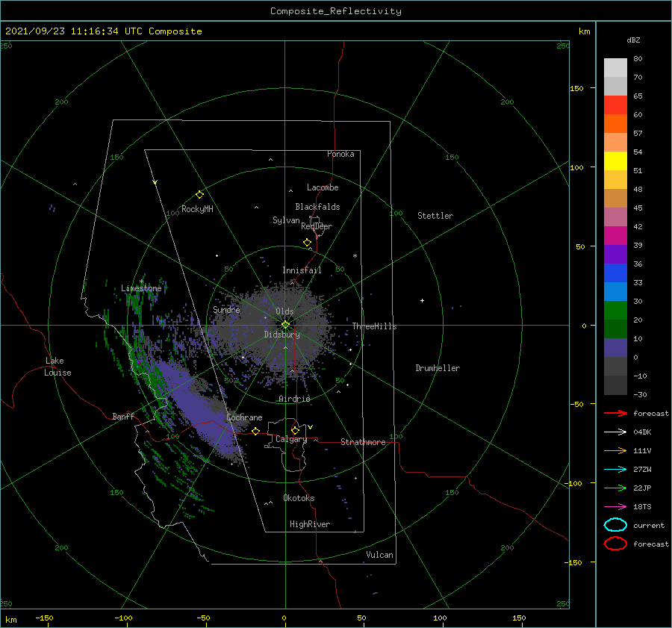This screenshot has height=628, width=672.
Task: Click the HighRiver label
Action: 310,524
